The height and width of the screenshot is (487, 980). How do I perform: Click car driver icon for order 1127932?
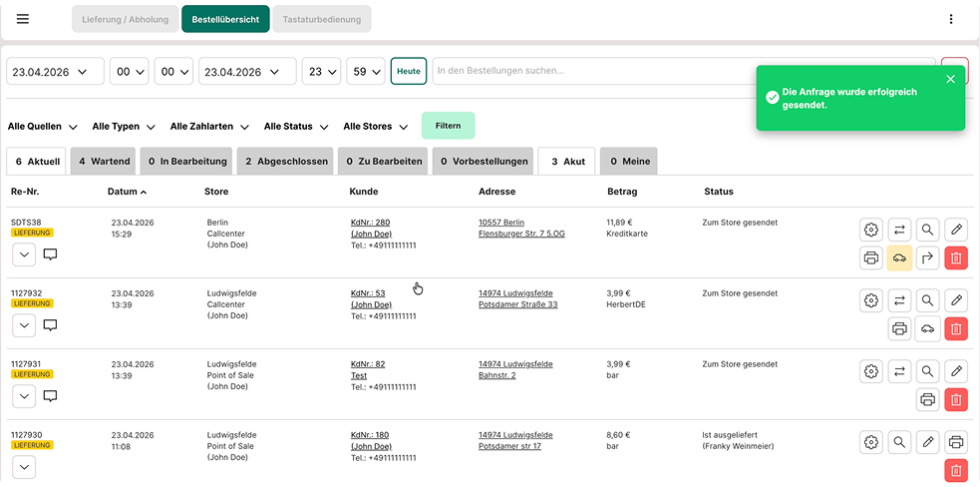coord(927,328)
